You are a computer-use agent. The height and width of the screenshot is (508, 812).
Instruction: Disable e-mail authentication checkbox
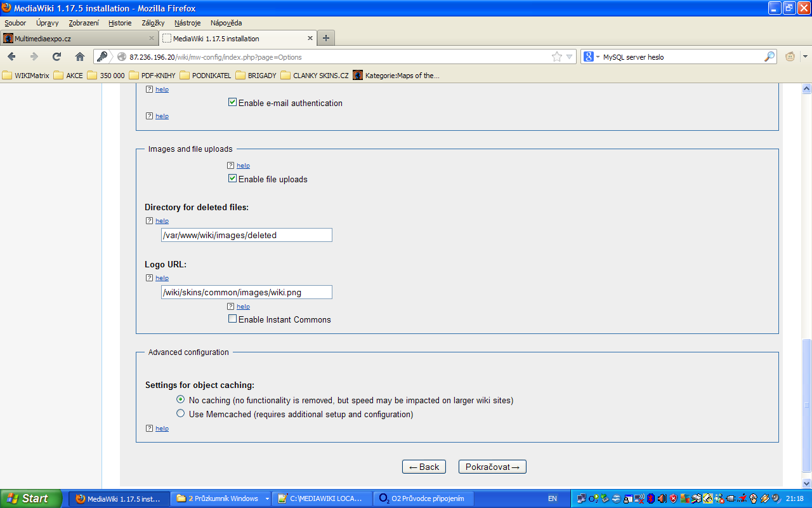click(x=232, y=102)
